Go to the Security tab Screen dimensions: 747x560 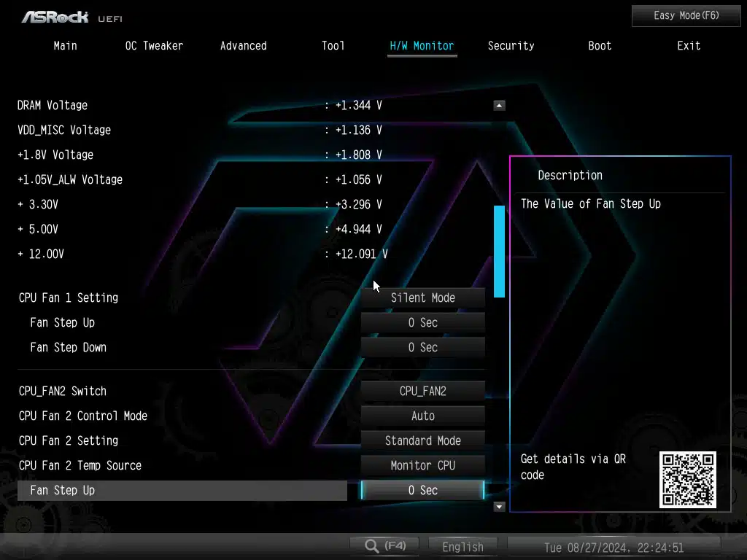coord(511,46)
